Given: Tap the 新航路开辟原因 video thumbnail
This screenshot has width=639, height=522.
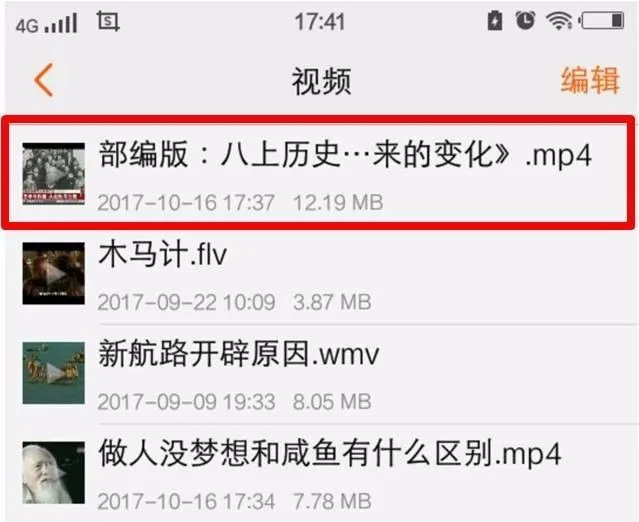Looking at the screenshot, I should (53, 373).
